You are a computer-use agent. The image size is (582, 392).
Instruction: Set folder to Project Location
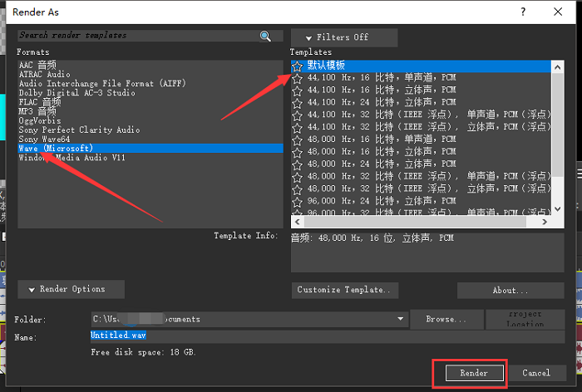click(x=525, y=319)
